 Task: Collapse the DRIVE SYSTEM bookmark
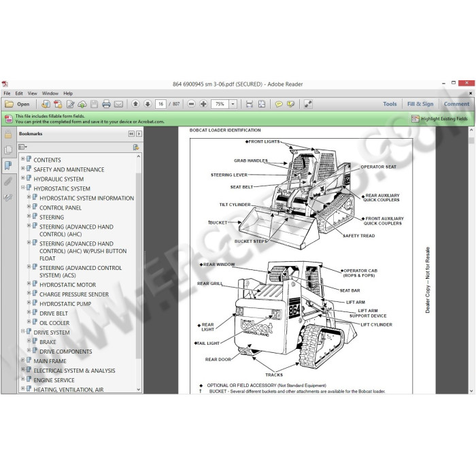pyautogui.click(x=22, y=331)
